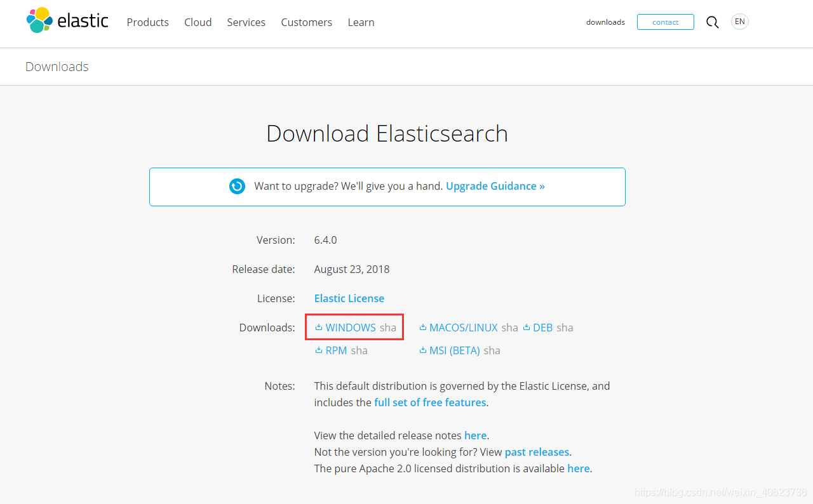Screen dimensions: 813x504
Task: Click the version value 6.4.0
Action: click(325, 240)
